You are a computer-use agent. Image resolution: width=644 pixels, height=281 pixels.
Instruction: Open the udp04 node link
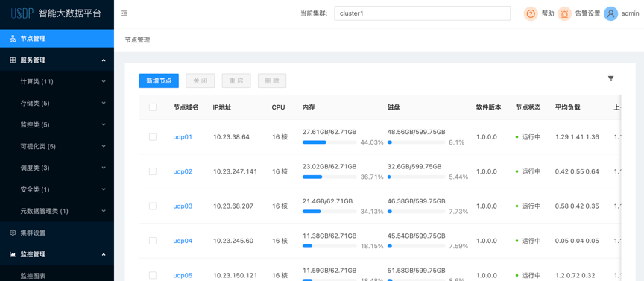[x=183, y=241]
